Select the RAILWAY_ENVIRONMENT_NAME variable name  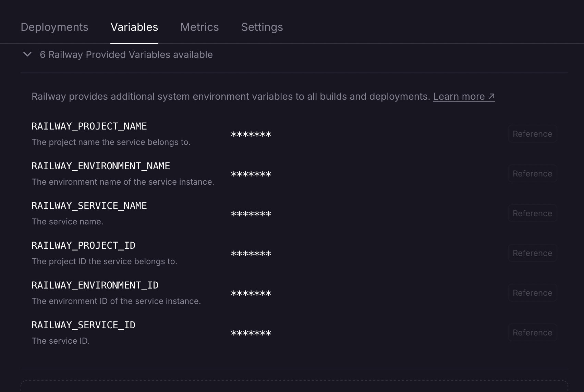(101, 166)
